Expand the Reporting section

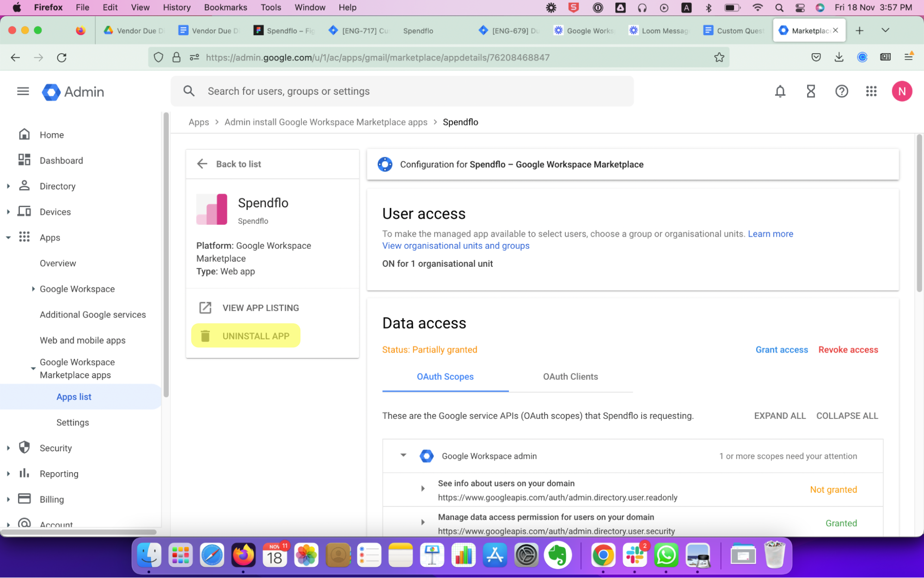click(x=8, y=473)
